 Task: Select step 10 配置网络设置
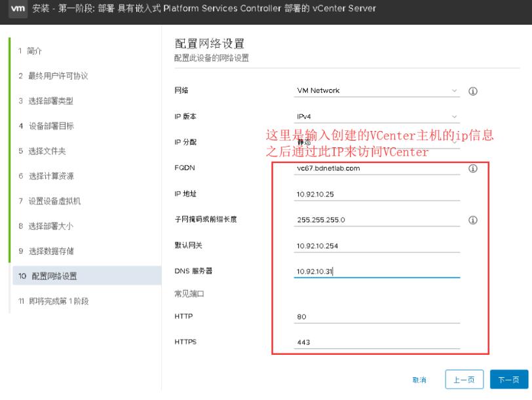point(87,276)
